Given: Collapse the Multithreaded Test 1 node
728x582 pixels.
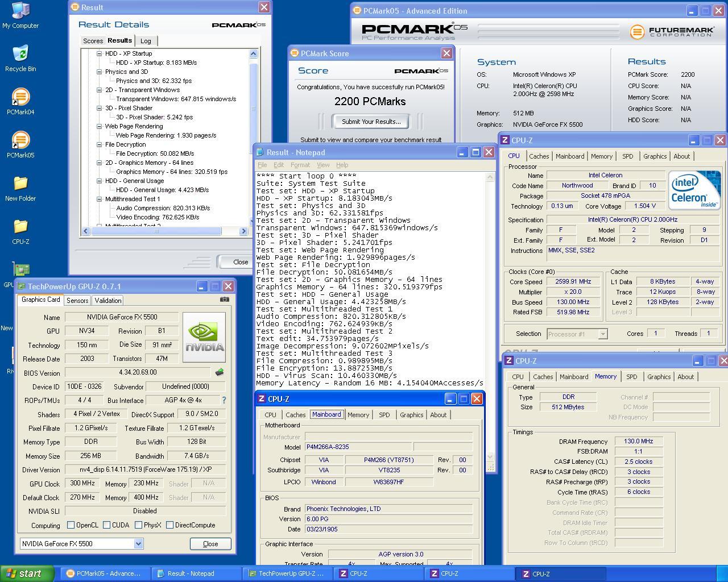Looking at the screenshot, I should pos(99,199).
